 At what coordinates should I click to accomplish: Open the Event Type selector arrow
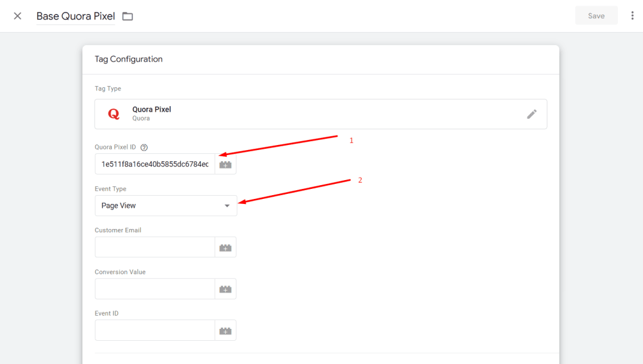[227, 205]
